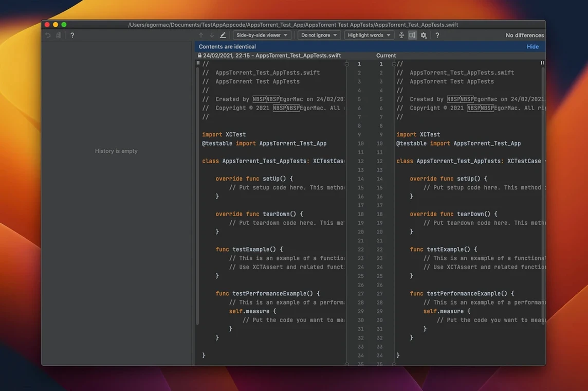Screen dimensions: 588x391
Task: Toggle synchronize scrolling icon
Action: [412, 35]
